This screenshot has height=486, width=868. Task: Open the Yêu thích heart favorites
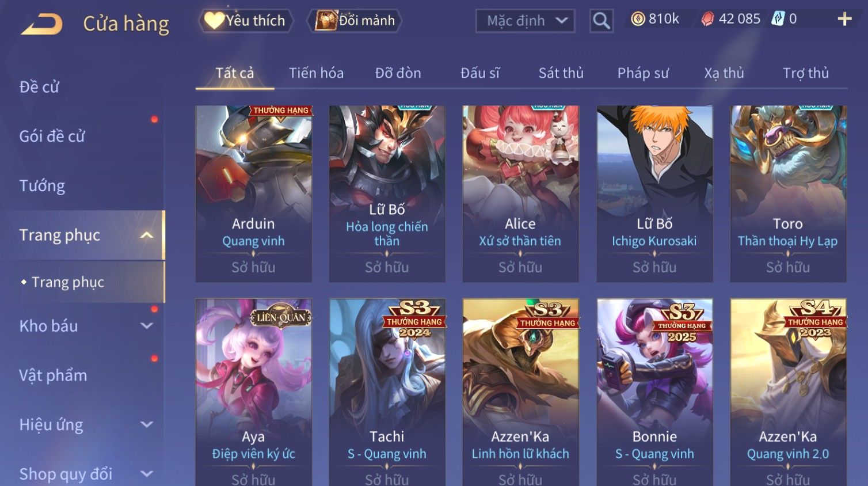click(246, 21)
